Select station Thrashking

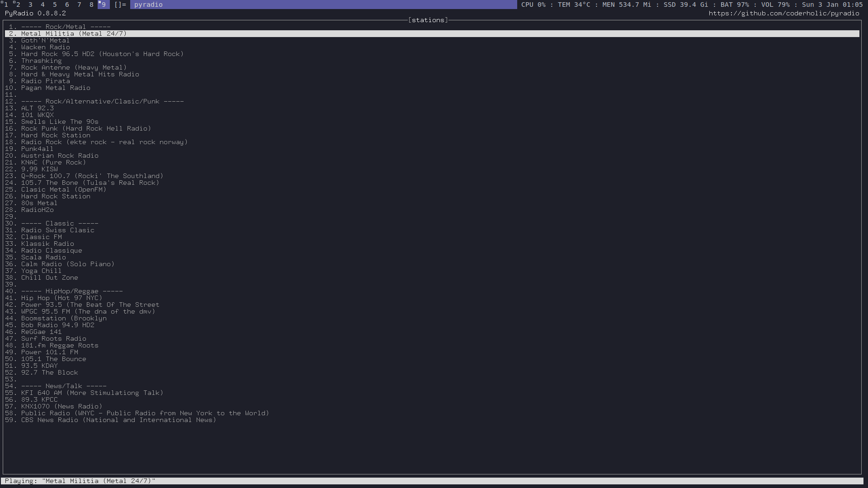coord(41,61)
